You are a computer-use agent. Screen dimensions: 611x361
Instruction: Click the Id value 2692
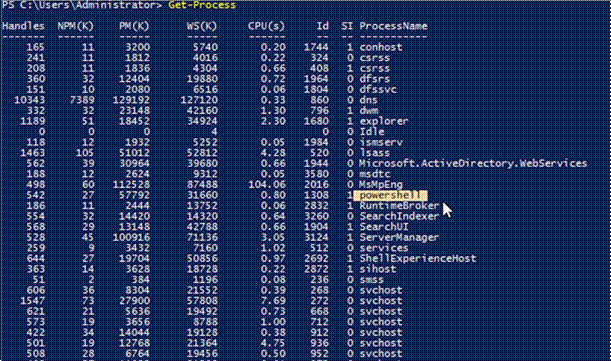pyautogui.click(x=316, y=258)
